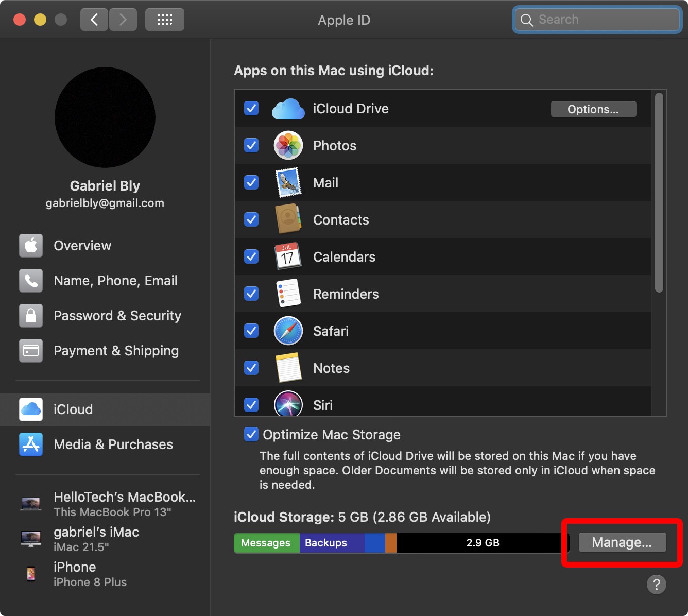This screenshot has height=616, width=688.
Task: Open iCloud Drive Options dialog
Action: pos(593,109)
